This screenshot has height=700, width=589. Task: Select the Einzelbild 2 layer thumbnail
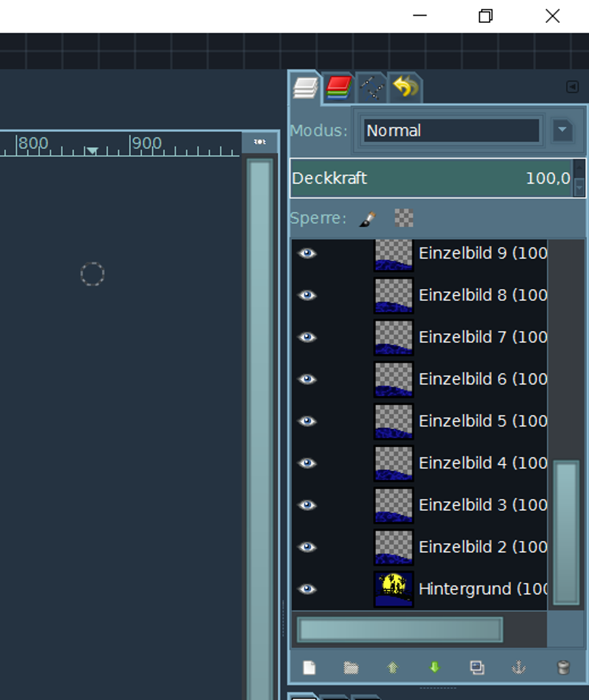(x=393, y=547)
